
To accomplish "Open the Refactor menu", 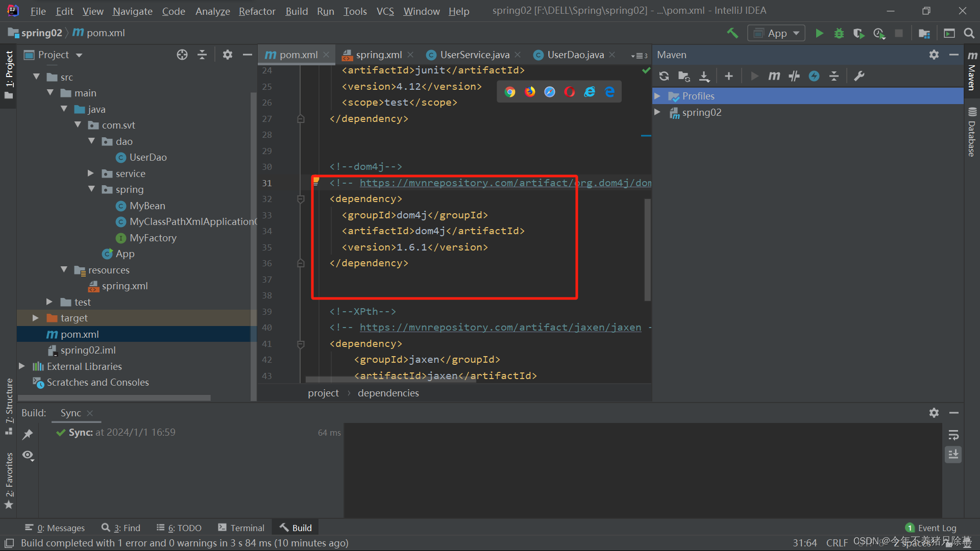I will point(257,11).
